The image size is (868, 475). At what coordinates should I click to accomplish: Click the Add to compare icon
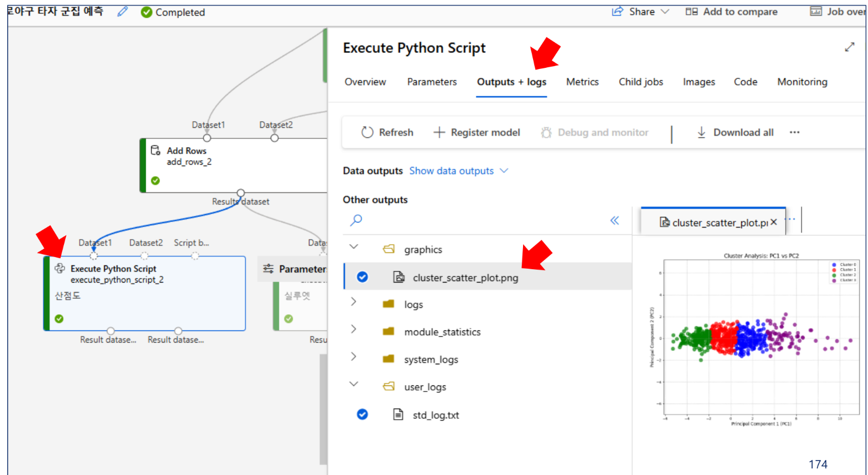[x=691, y=12]
